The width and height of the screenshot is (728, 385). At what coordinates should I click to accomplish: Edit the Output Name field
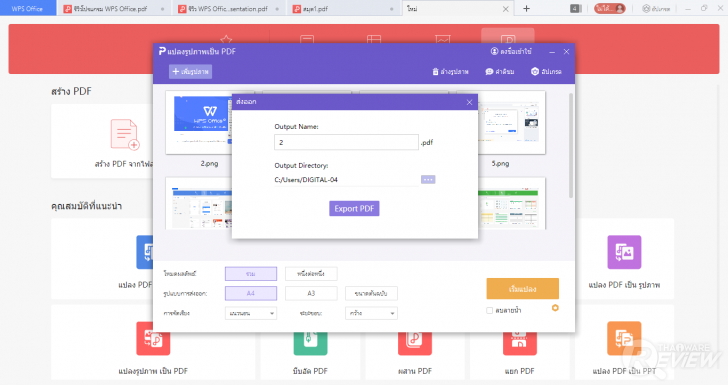click(346, 142)
